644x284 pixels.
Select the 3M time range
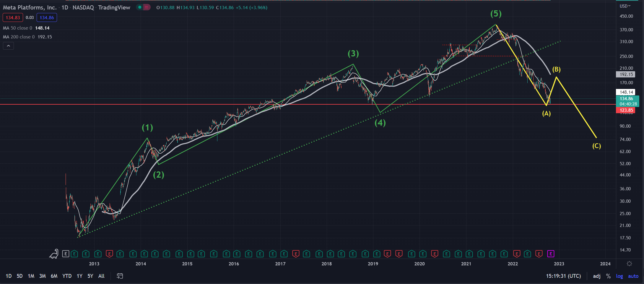pyautogui.click(x=43, y=276)
